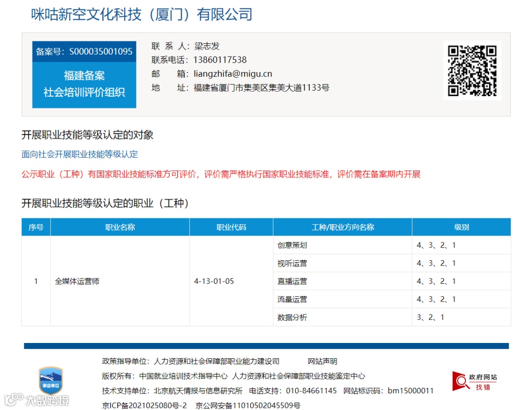Click 人力资源和社会保障部职业技能鉴定中心 in the footer
The width and height of the screenshot is (532, 410).
click(x=299, y=376)
